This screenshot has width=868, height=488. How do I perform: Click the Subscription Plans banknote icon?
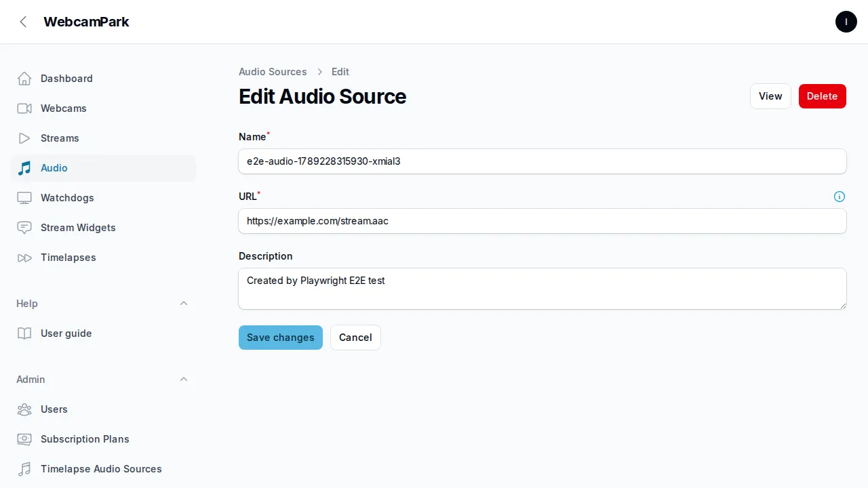tap(24, 439)
